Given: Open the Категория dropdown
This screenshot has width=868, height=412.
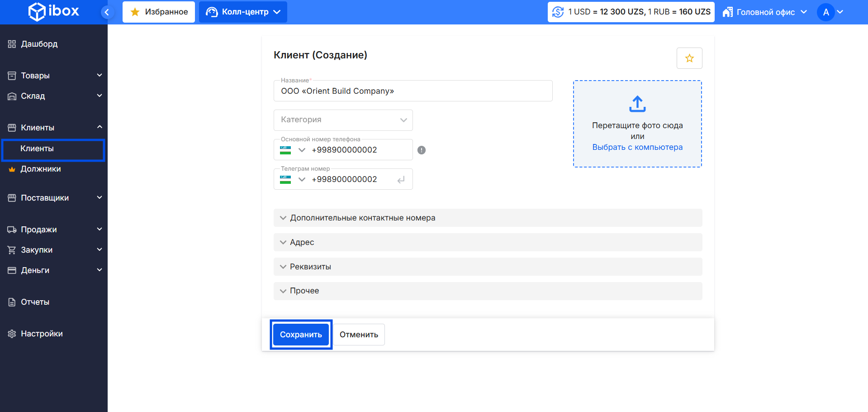Looking at the screenshot, I should 343,120.
